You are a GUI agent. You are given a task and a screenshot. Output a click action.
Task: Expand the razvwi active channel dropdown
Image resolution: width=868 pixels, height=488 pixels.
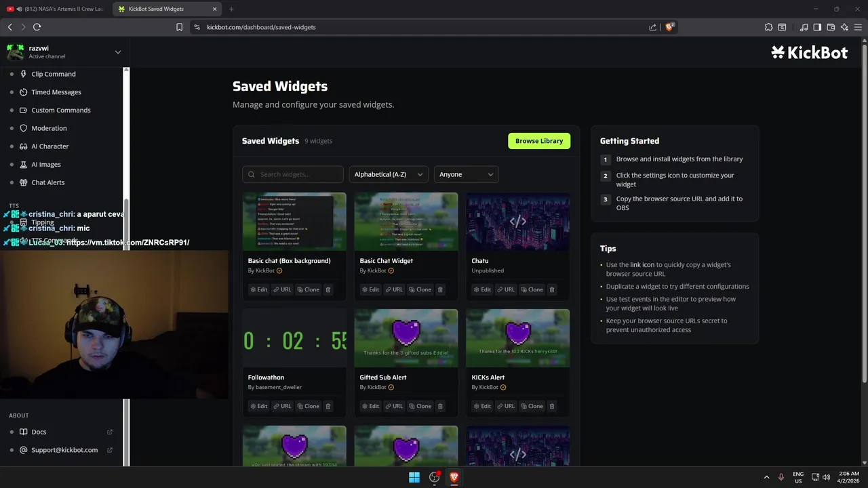coord(117,52)
